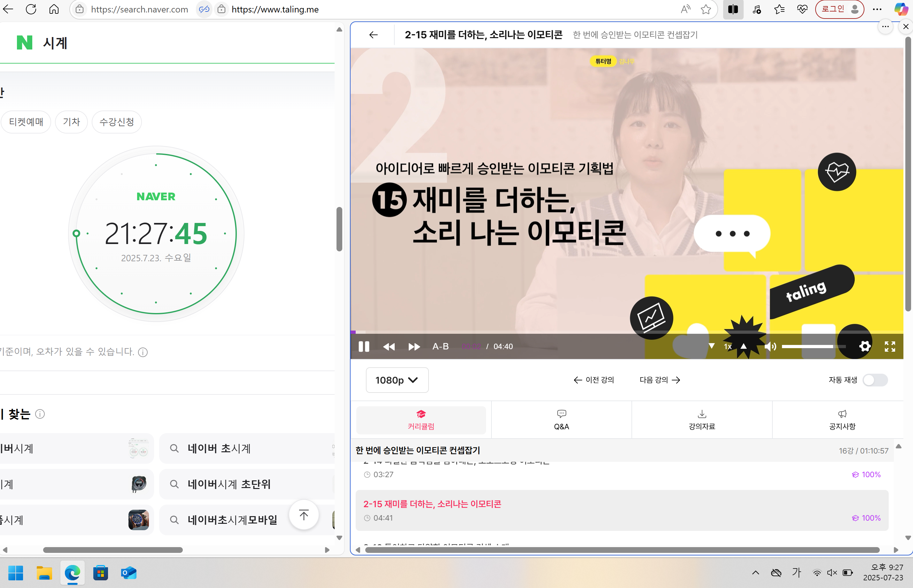Increase speed with the up arrow toggle
The image size is (913, 588).
tap(743, 346)
